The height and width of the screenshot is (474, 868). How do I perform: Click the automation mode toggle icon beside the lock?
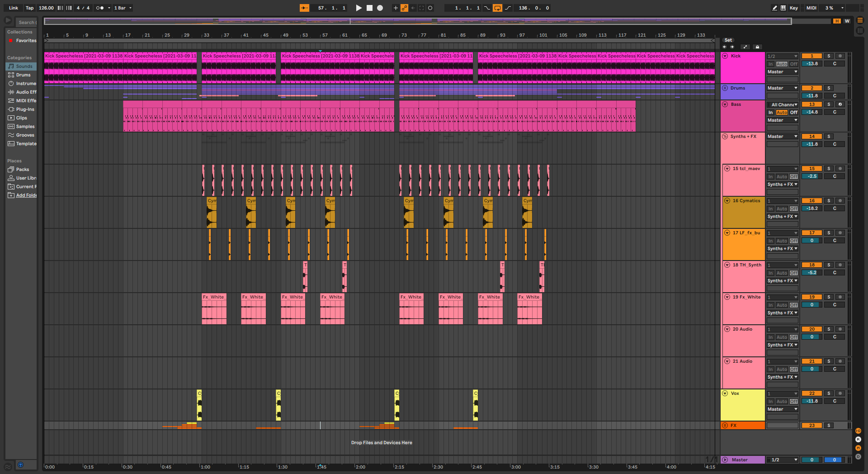coord(745,47)
